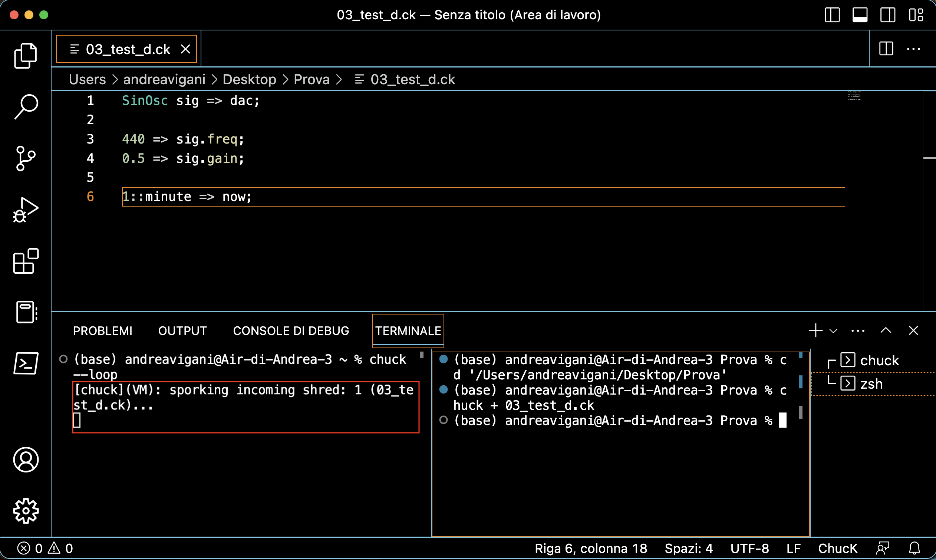
Task: Toggle the bottom panel visibility in title bar
Action: pos(860,15)
